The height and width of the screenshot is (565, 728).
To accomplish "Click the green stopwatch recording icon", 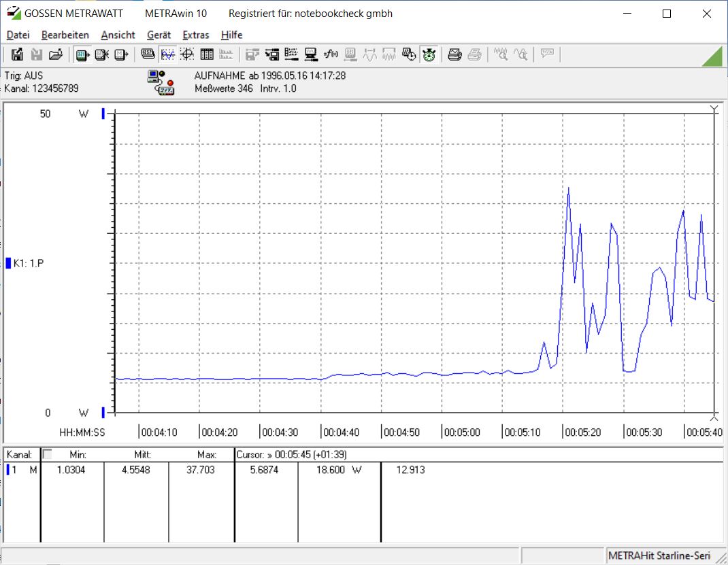I will [429, 55].
